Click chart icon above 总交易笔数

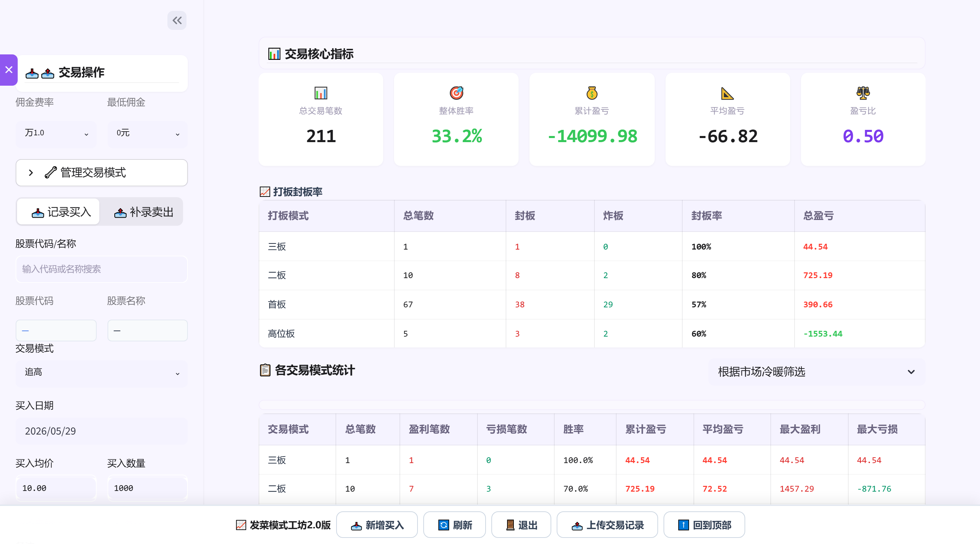(321, 93)
